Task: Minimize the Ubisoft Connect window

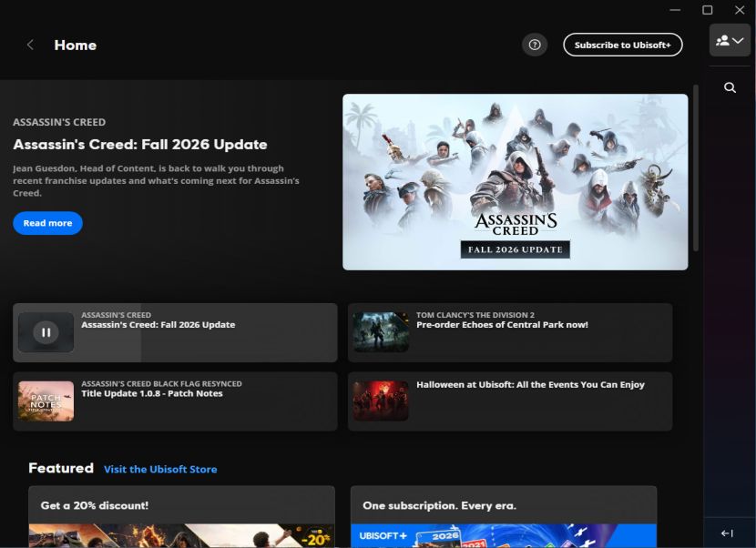Action: (x=675, y=10)
